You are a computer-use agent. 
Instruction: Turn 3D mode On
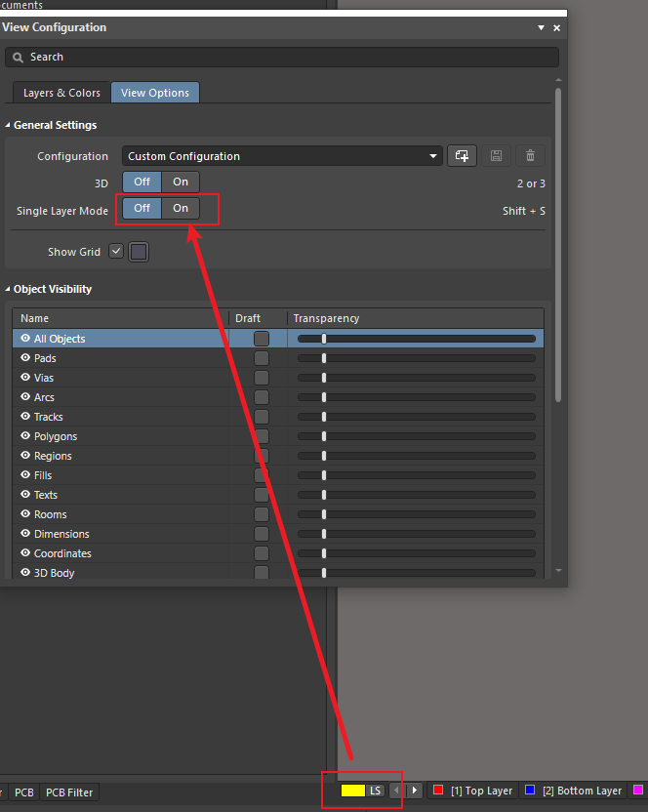pos(181,182)
